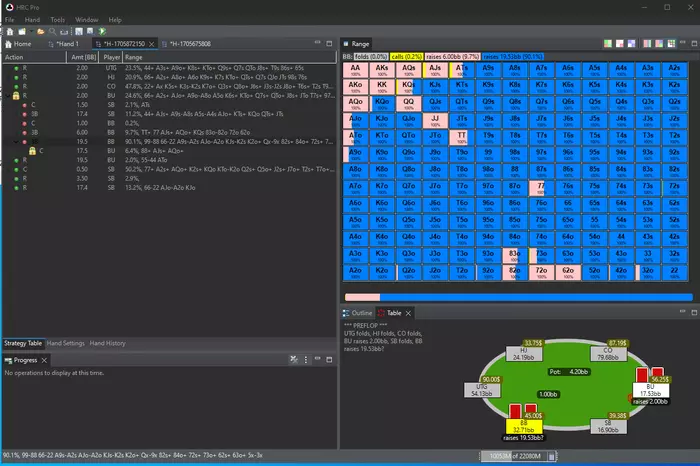
Task: Close the Progress panel tab
Action: point(44,360)
